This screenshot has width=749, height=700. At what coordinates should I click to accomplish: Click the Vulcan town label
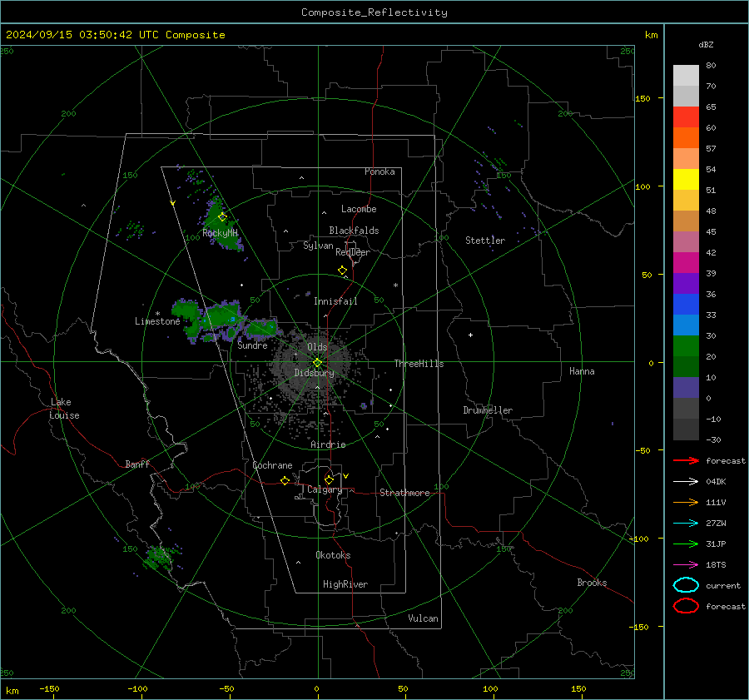tap(423, 618)
